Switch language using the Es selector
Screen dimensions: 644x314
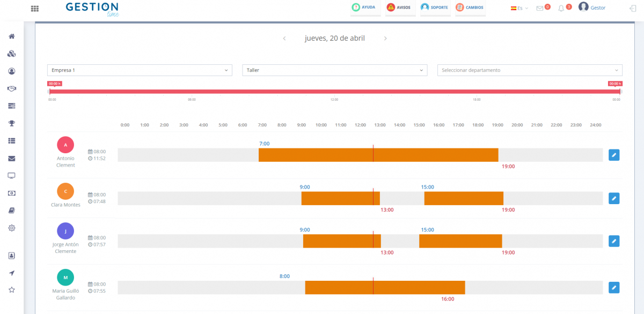(x=519, y=9)
